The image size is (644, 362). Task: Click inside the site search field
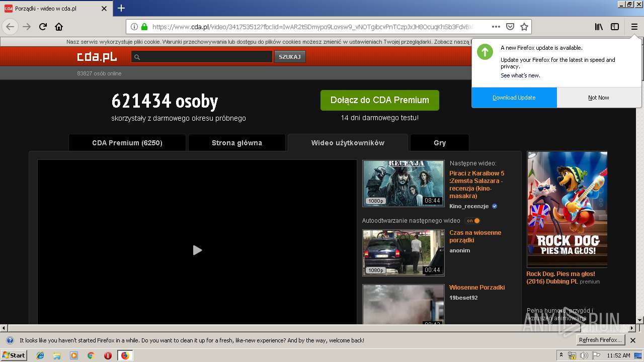202,57
